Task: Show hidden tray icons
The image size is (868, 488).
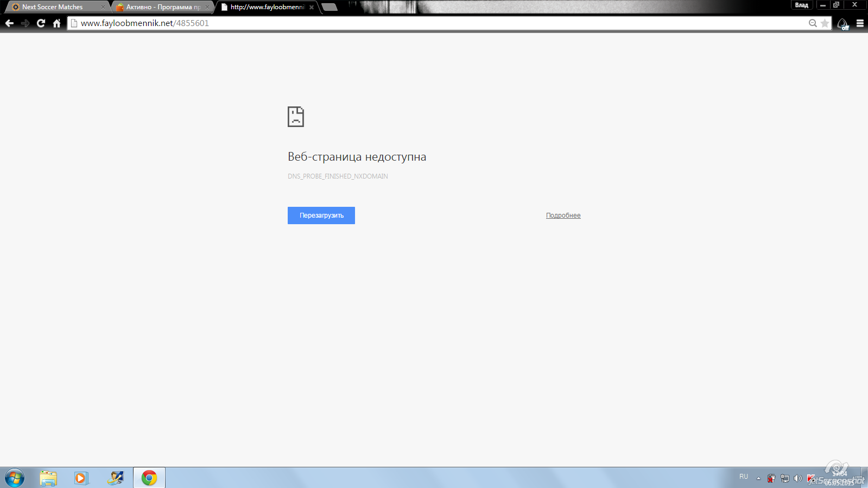Action: pos(759,478)
